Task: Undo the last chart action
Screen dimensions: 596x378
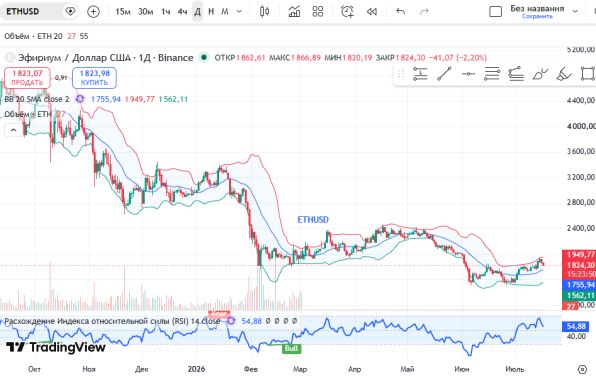Action: tap(400, 11)
